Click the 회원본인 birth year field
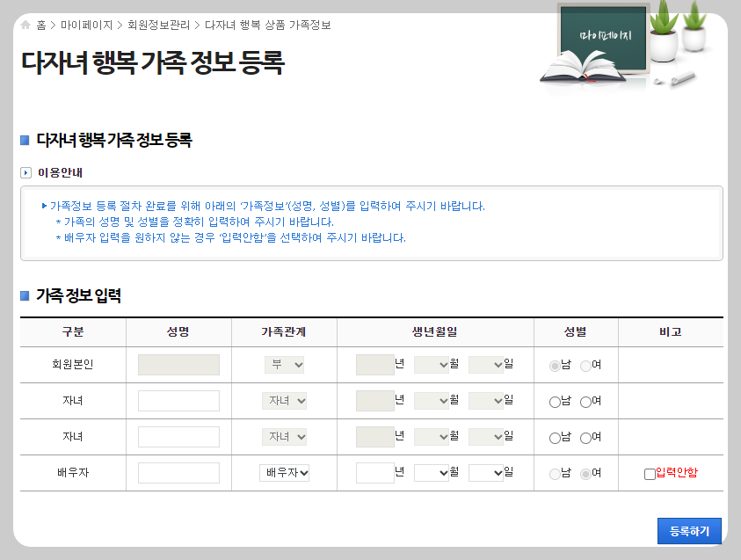Image resolution: width=741 pixels, height=560 pixels. (x=375, y=365)
